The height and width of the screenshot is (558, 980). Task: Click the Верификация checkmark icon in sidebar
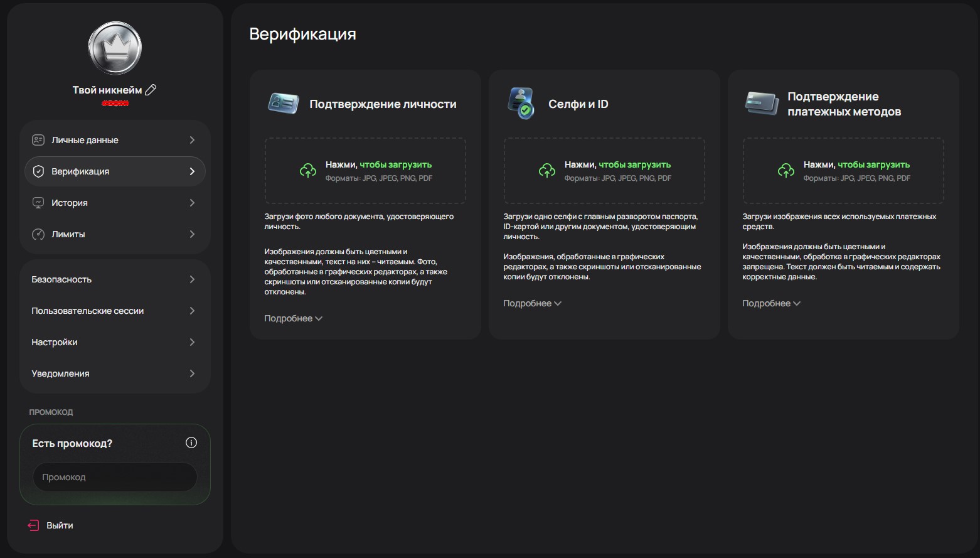point(38,171)
